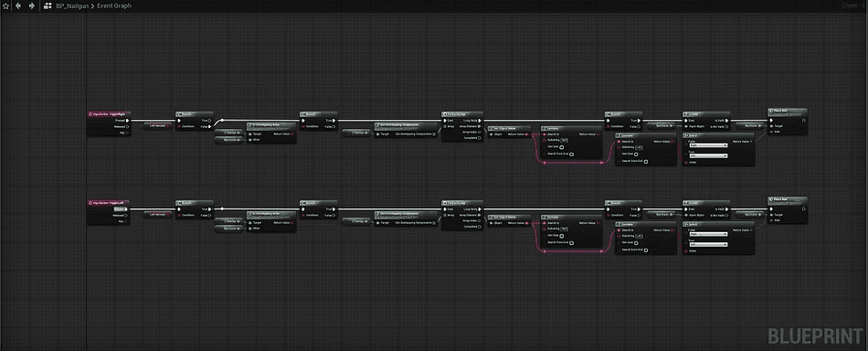Image resolution: width=868 pixels, height=351 pixels.
Task: Toggle Use Case checkbox, second Contains node, TriggerLeft graph
Action: click(x=636, y=243)
